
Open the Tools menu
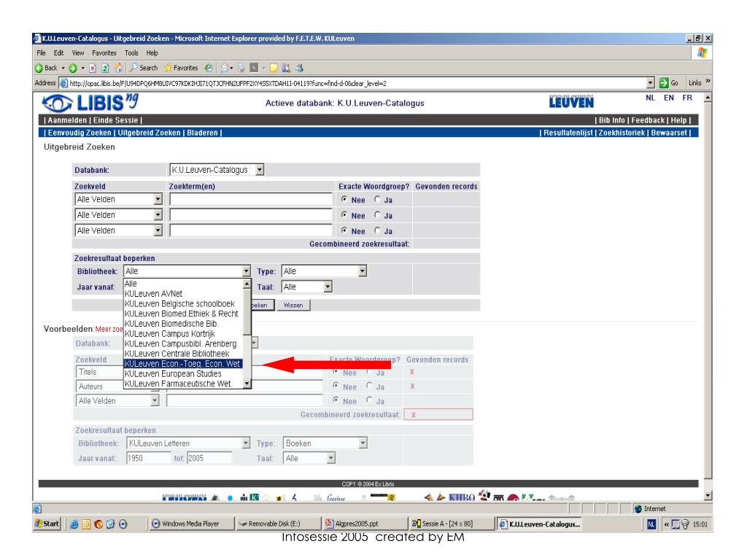pos(131,52)
